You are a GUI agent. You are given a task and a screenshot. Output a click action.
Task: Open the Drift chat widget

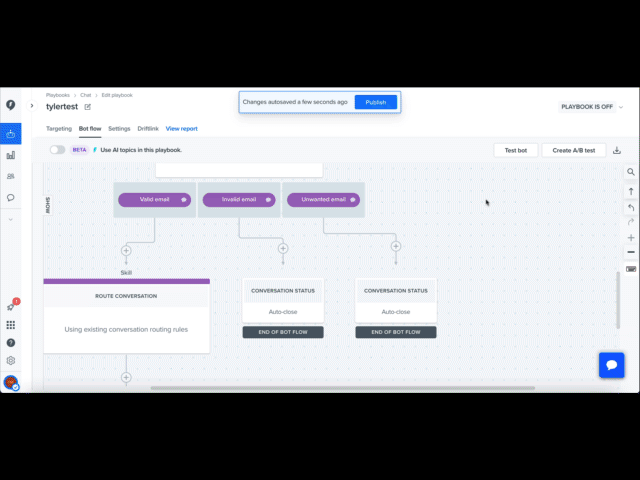[x=611, y=365]
